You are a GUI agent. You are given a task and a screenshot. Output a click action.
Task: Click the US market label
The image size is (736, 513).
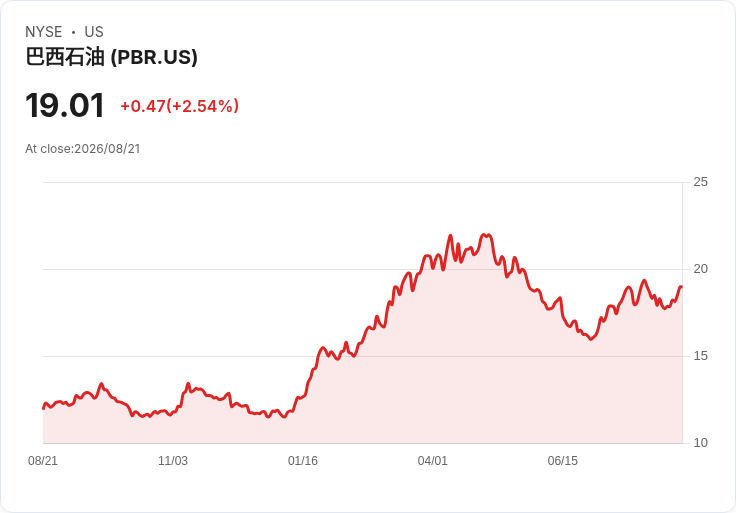[94, 32]
